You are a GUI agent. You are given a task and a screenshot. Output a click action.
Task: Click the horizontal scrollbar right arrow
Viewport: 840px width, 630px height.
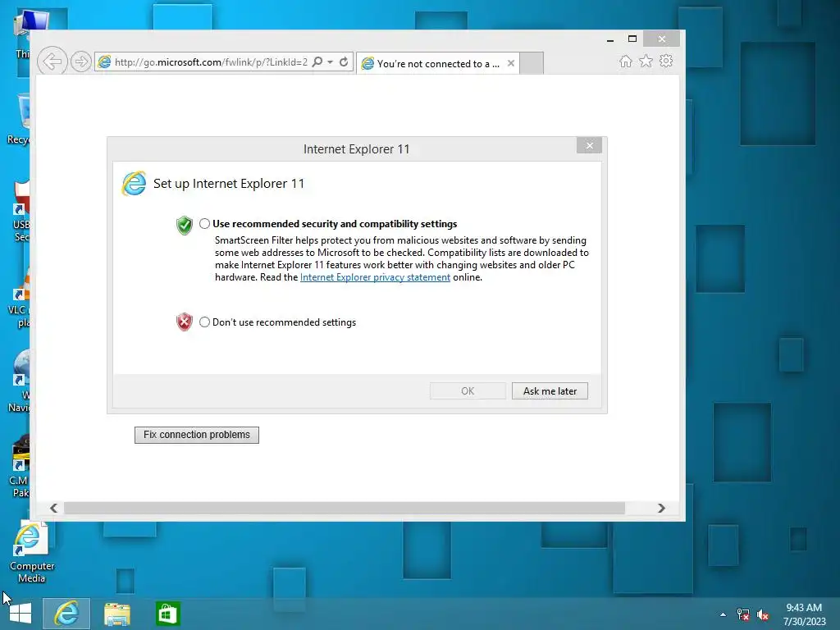coord(661,508)
